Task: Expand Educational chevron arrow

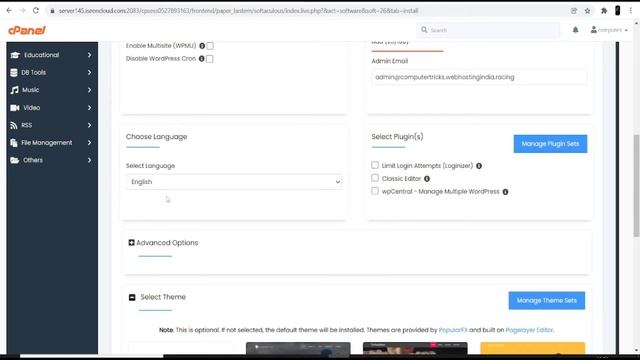Action: click(89, 55)
